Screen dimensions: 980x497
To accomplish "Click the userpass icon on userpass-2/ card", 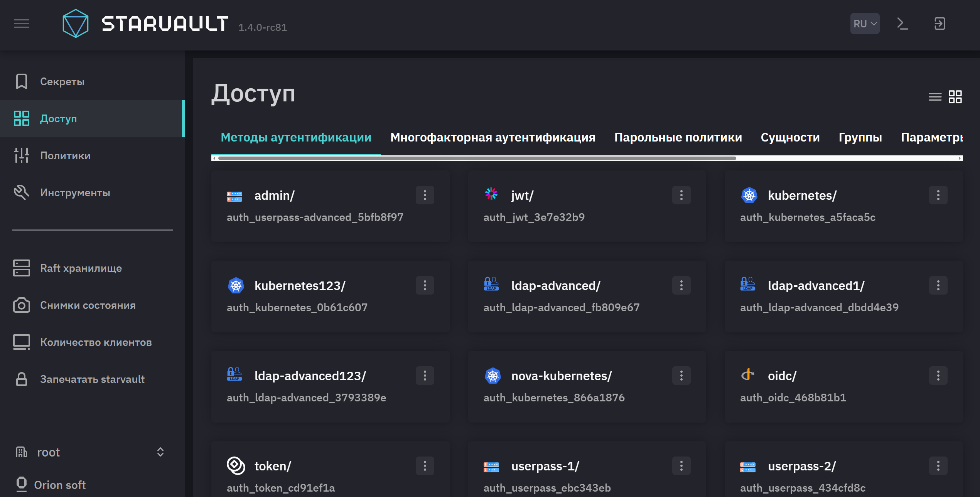I will [x=747, y=467].
